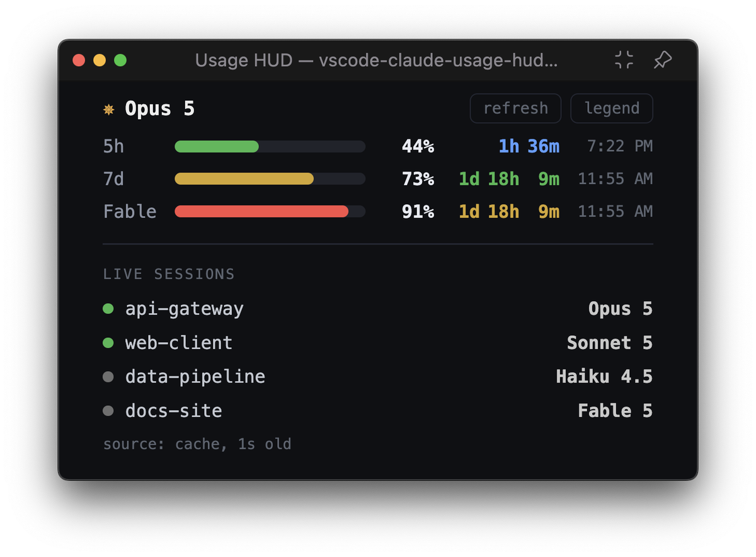Click the gray status dot for data-pipeline

pyautogui.click(x=108, y=377)
